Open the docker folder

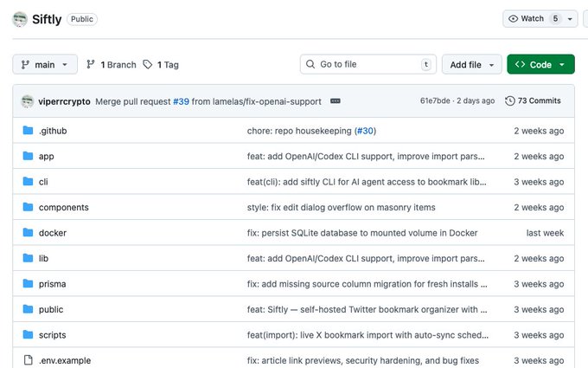pos(53,233)
